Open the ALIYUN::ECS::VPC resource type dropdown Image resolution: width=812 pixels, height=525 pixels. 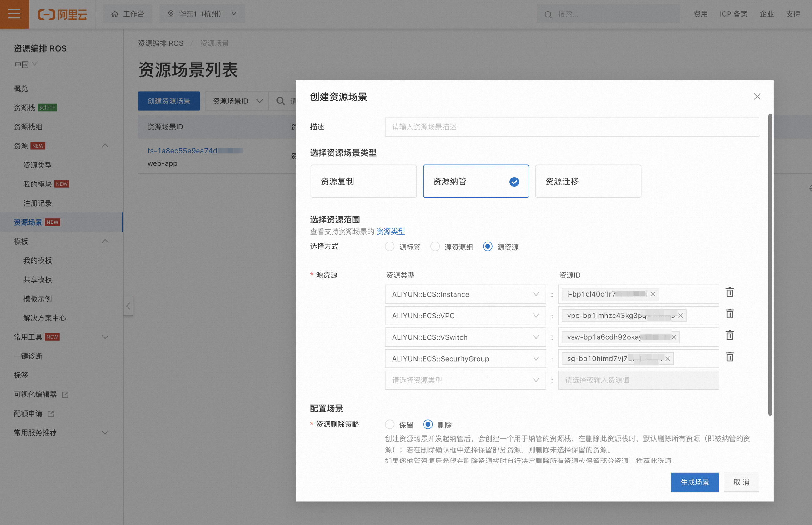tap(465, 316)
